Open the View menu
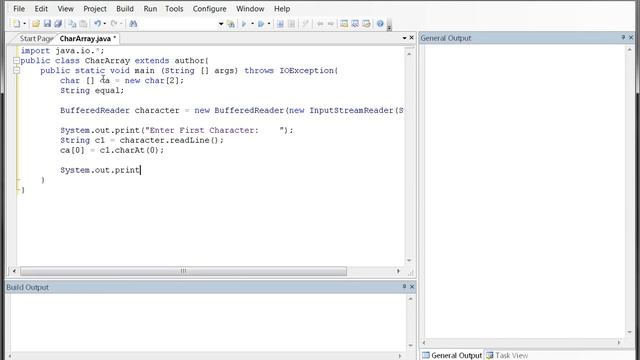The width and height of the screenshot is (640, 360). coord(65,9)
